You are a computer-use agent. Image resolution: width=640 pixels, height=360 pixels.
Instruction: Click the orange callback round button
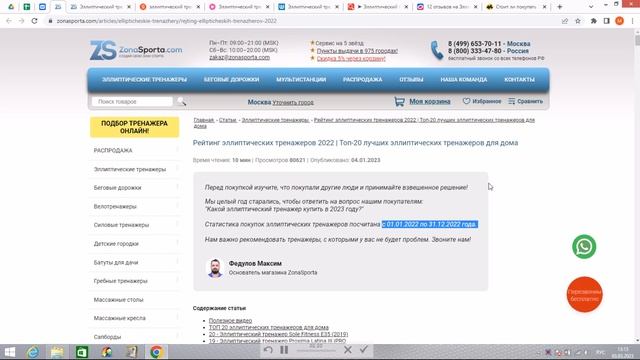point(584,294)
